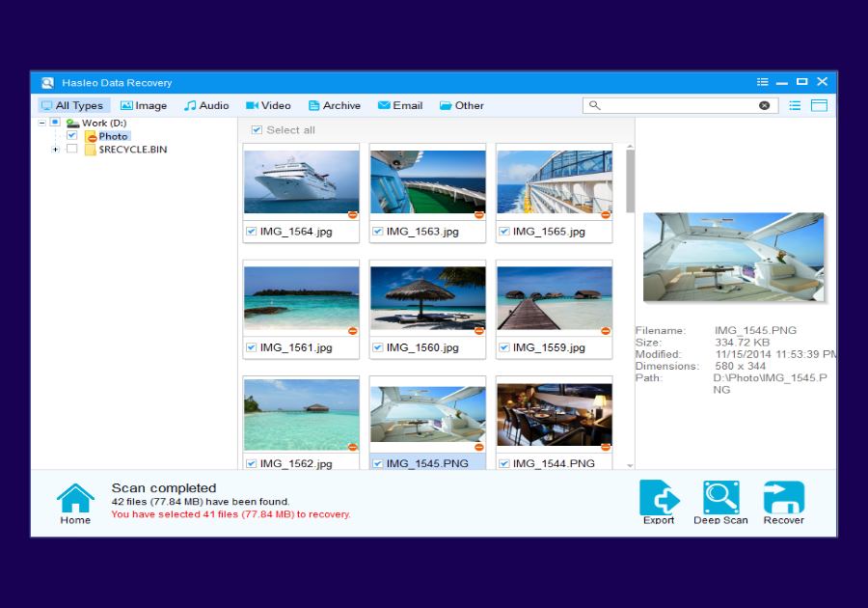Screen dimensions: 868x608
Task: Enable the $RECYCLE.BIN checkbox
Action: click(70, 150)
